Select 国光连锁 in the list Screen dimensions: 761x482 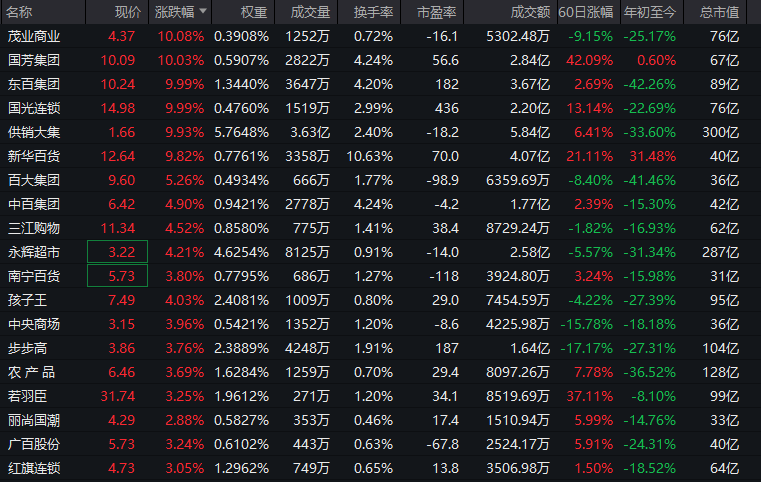click(34, 108)
